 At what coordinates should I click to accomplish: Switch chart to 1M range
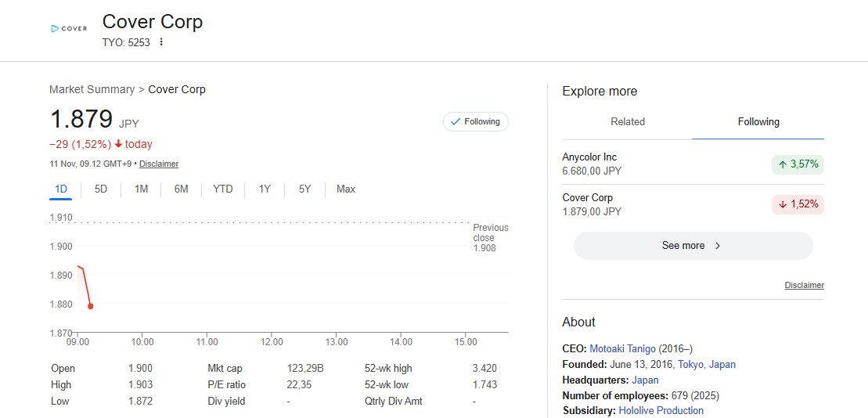point(141,189)
